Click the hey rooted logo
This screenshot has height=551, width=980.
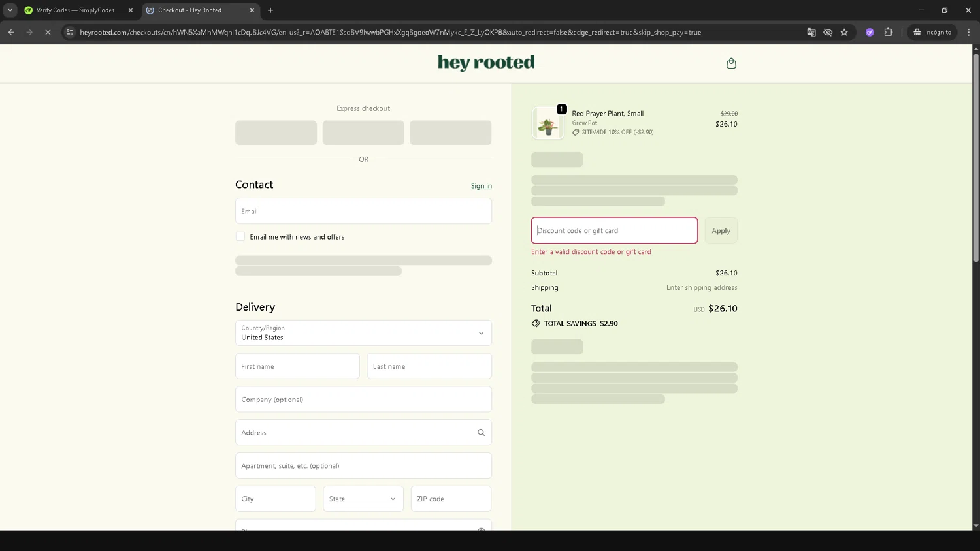click(x=486, y=63)
